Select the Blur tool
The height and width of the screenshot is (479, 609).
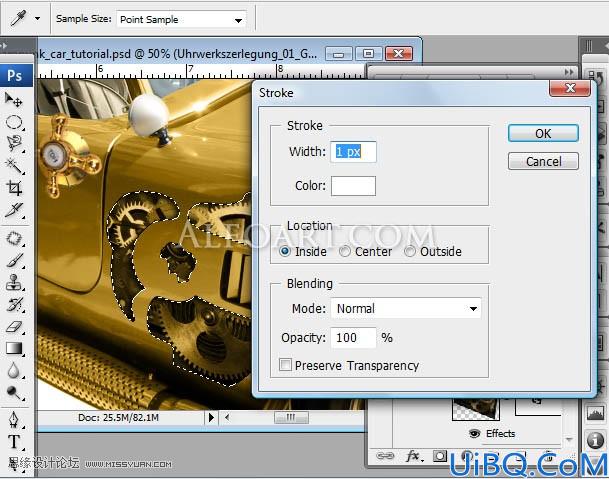(14, 371)
